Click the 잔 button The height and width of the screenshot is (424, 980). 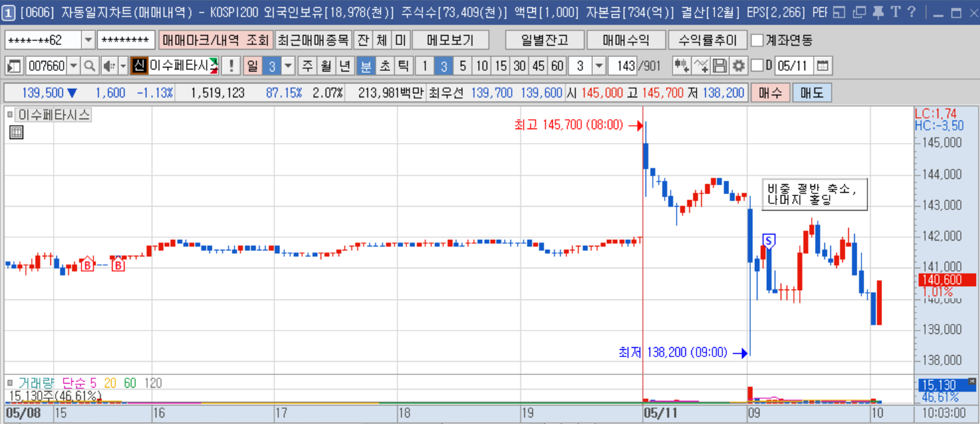coord(363,40)
